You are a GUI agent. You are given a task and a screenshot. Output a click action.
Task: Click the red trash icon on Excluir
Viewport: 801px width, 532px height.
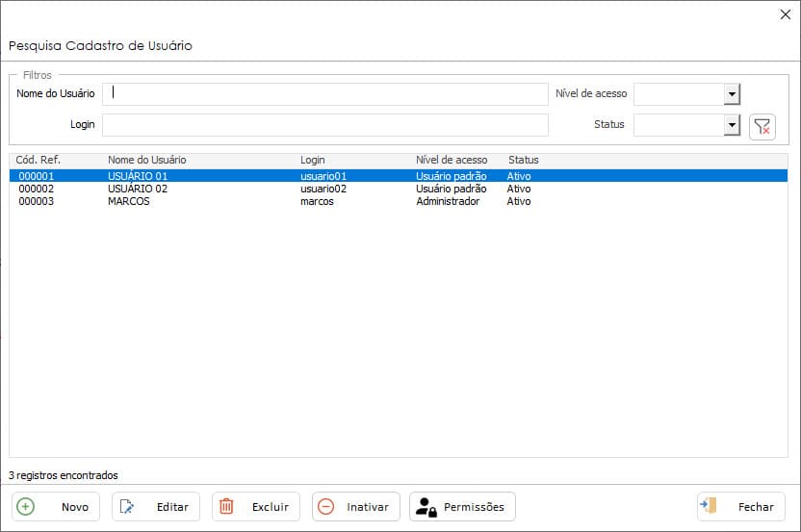click(226, 506)
